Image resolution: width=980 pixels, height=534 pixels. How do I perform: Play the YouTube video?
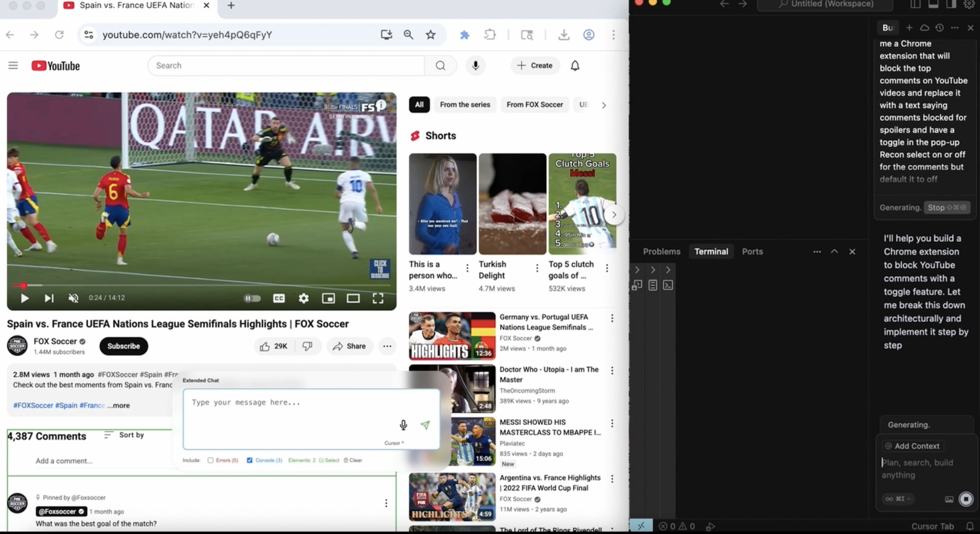pos(25,298)
